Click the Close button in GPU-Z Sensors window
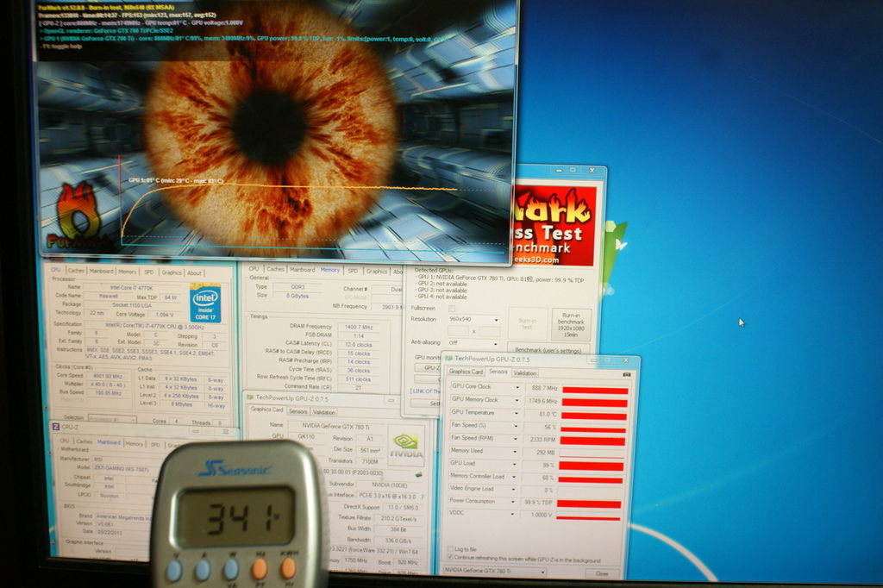The width and height of the screenshot is (883, 588). coord(601,573)
